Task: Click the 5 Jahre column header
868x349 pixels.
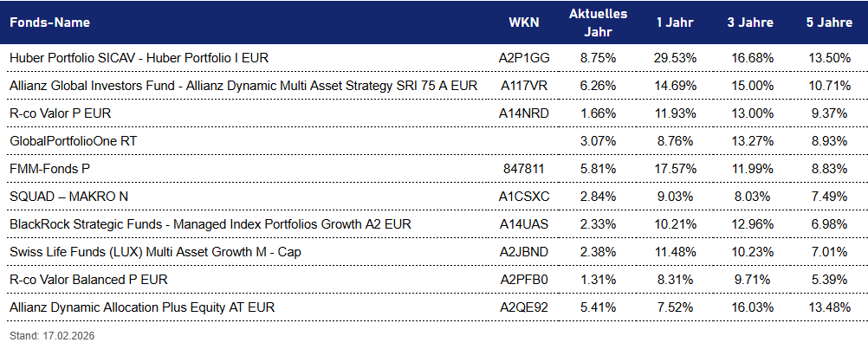Action: pos(827,23)
